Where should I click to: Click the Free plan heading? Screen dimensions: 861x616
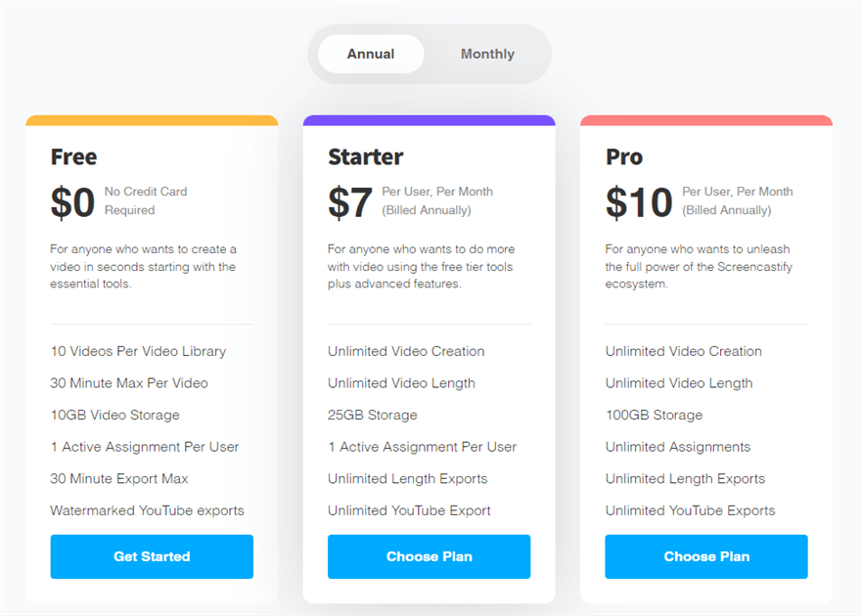pos(74,156)
